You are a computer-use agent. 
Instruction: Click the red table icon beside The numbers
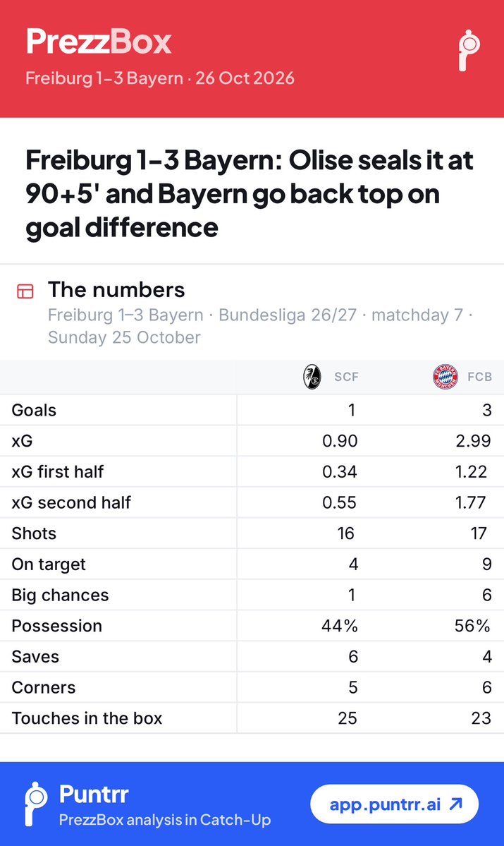tap(25, 291)
